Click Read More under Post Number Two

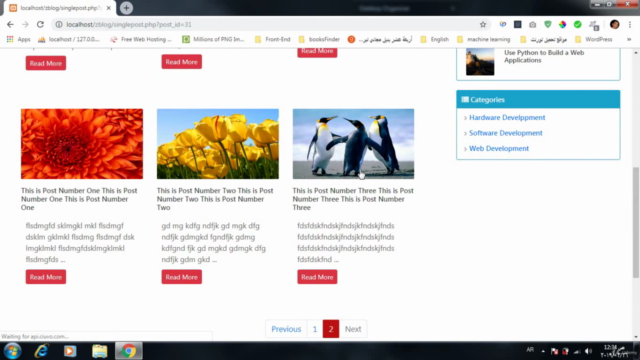pos(182,277)
